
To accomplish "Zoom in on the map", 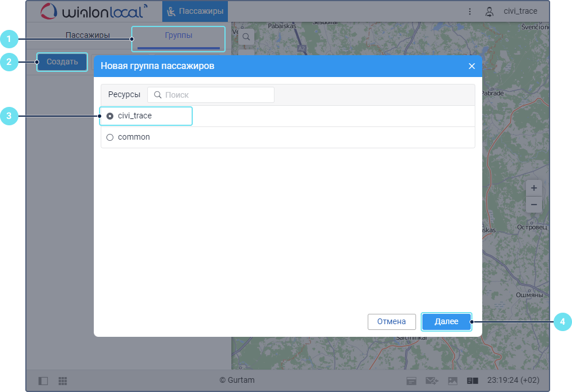I will coord(533,188).
